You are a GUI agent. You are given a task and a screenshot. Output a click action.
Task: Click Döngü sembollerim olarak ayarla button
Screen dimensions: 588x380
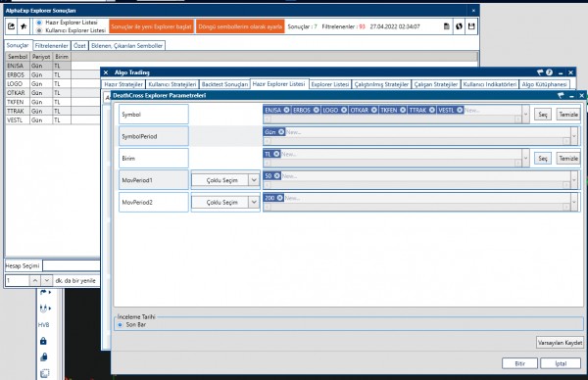click(240, 26)
